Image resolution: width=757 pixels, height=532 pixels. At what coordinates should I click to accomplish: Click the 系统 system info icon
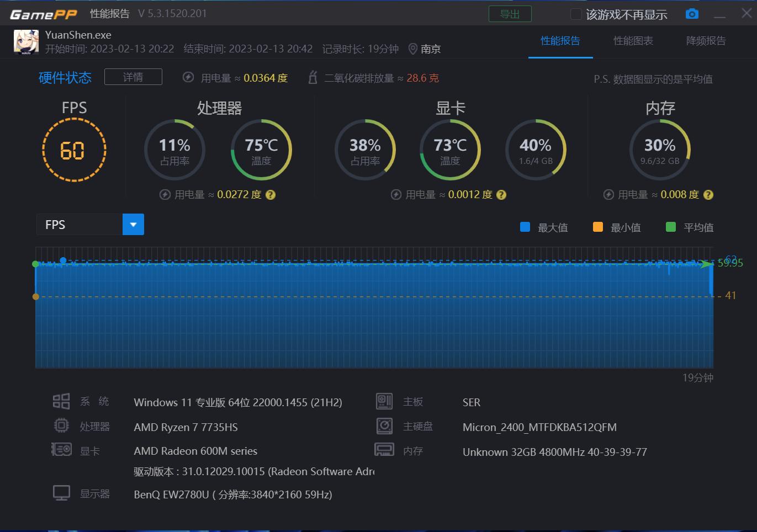pyautogui.click(x=61, y=401)
